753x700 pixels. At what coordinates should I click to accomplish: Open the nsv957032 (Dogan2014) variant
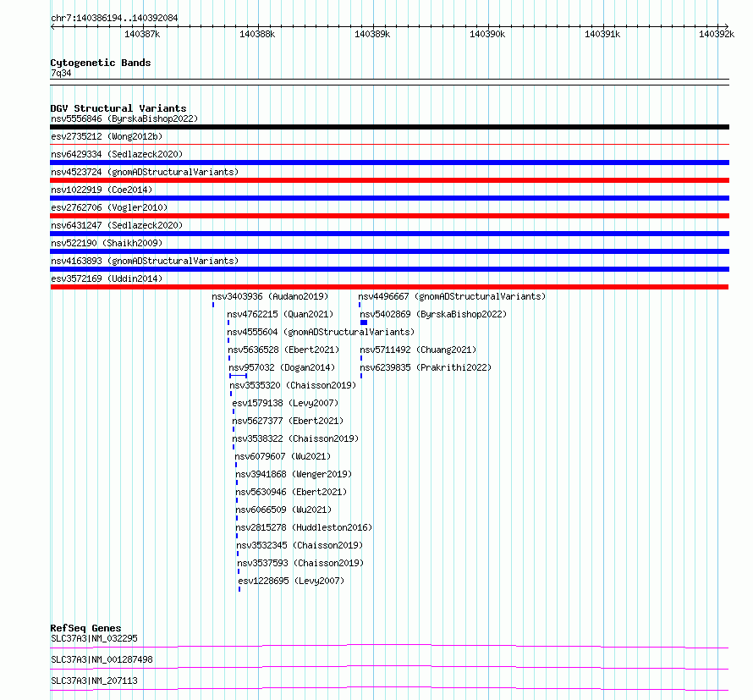click(282, 367)
